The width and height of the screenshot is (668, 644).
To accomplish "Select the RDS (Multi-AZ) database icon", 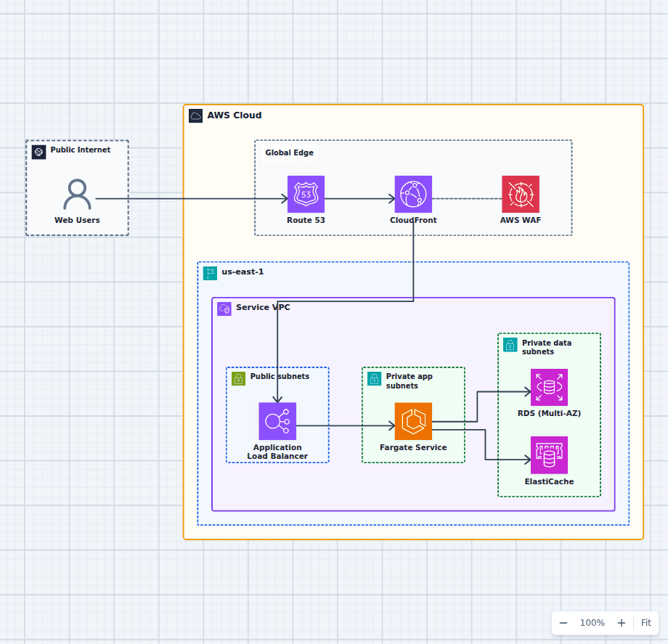I will click(549, 387).
